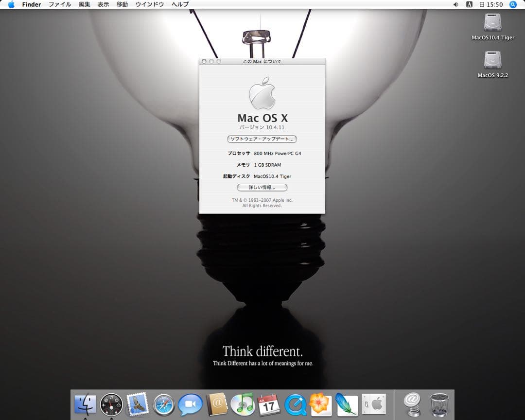The image size is (525, 420).
Task: Start iChat from the Dock
Action: [x=190, y=405]
